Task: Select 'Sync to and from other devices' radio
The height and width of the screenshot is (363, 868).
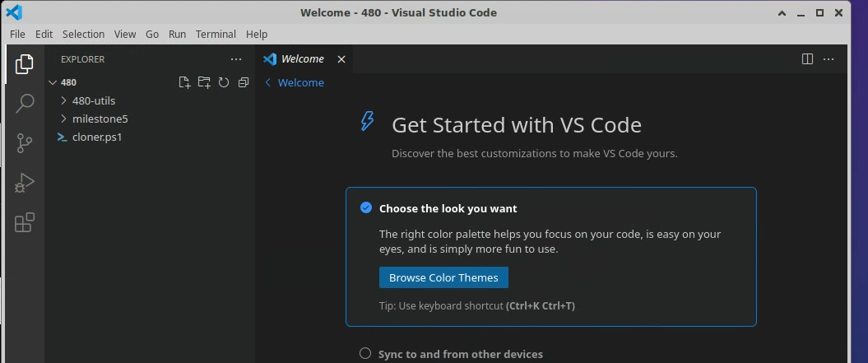Action: coord(364,354)
